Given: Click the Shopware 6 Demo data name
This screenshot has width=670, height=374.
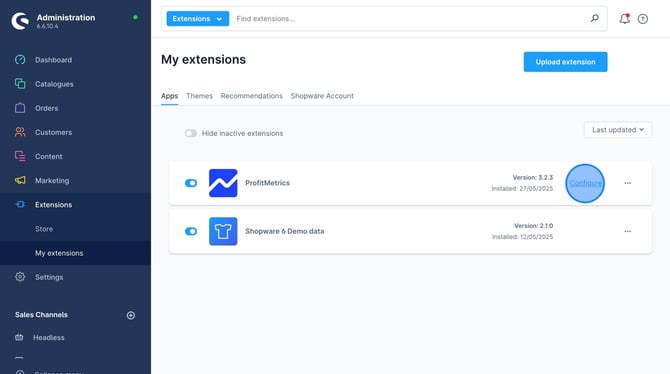Looking at the screenshot, I should [x=285, y=231].
